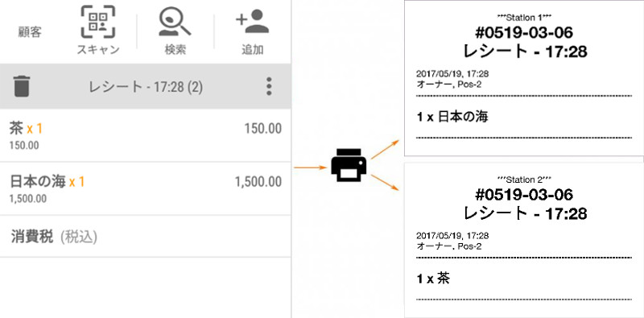This screenshot has height=318, width=644.
Task: Click the orange x 1 quantity for 日本の海
Action: pos(76,182)
